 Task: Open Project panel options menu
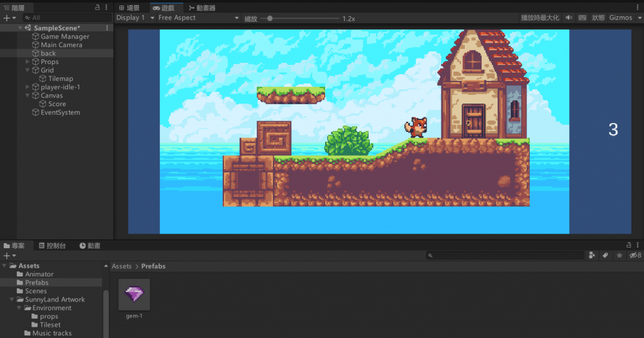pyautogui.click(x=638, y=245)
